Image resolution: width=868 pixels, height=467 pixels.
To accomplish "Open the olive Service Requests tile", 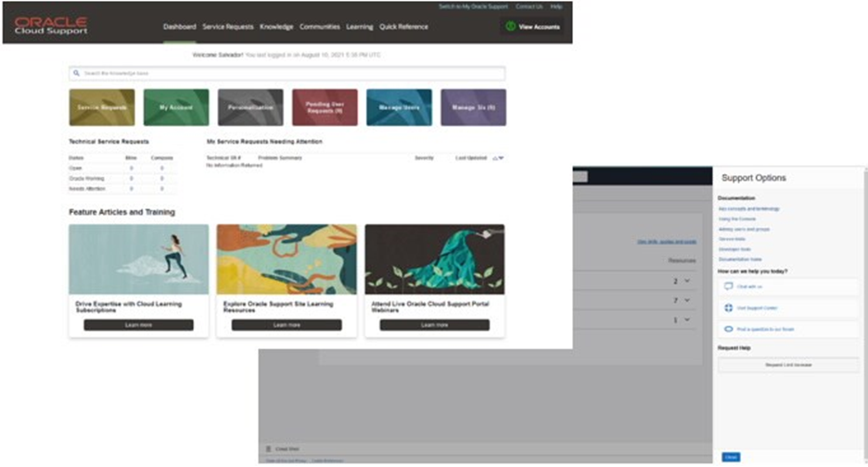I will (x=102, y=107).
